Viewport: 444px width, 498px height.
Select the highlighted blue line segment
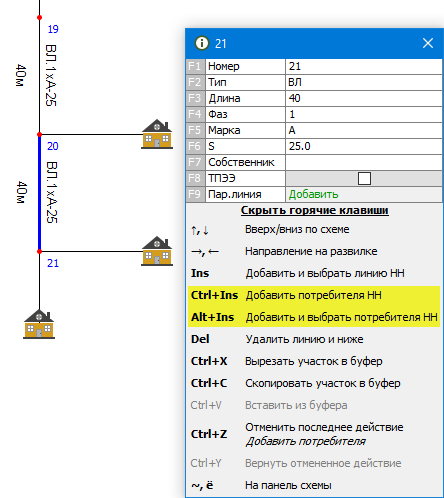click(x=39, y=193)
